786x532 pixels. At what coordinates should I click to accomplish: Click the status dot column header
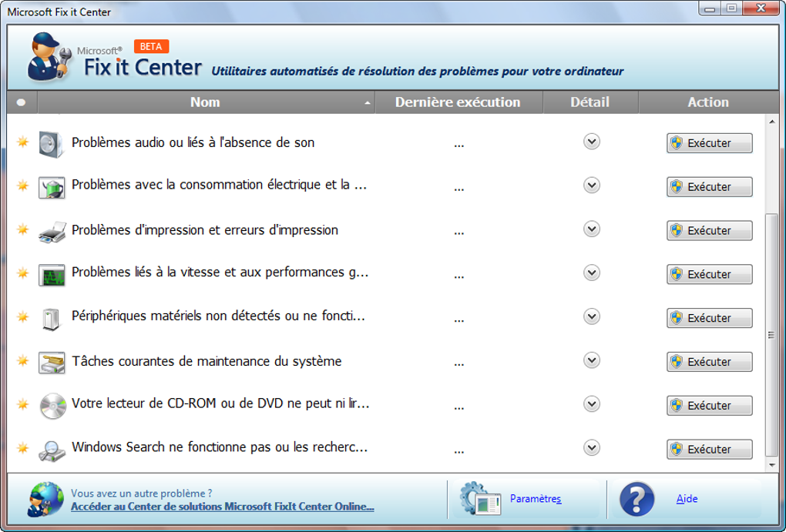point(22,102)
